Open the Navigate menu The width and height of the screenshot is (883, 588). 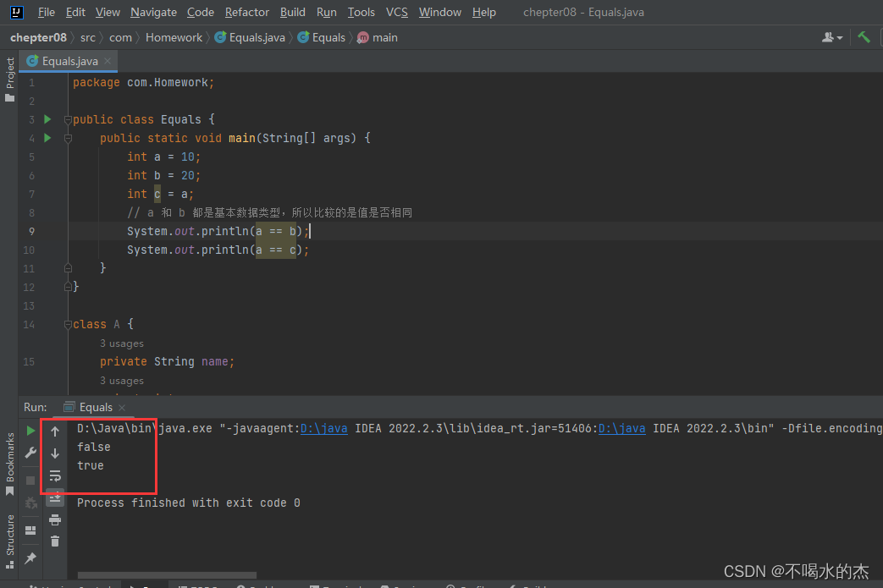tap(153, 12)
